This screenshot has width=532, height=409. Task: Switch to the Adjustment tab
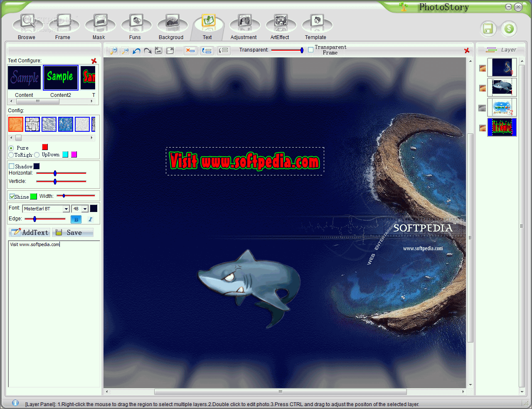point(244,27)
